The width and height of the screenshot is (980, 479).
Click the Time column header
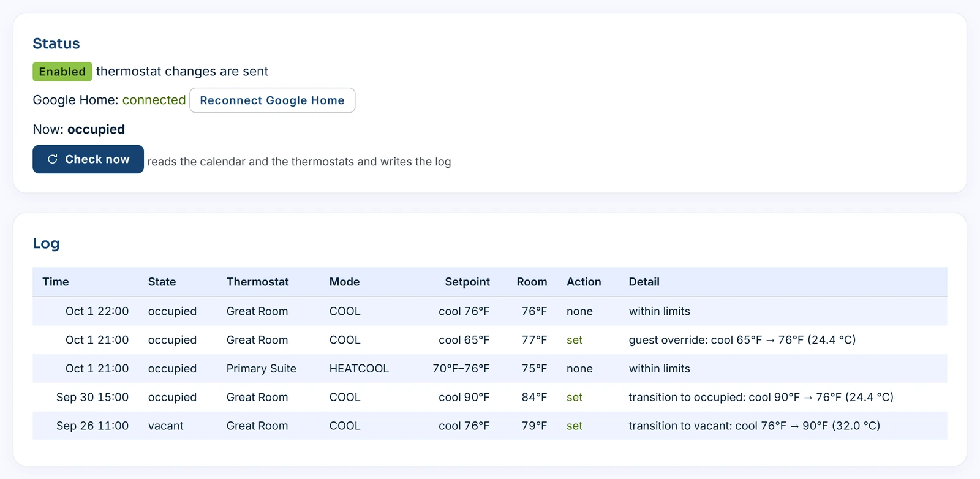[56, 282]
